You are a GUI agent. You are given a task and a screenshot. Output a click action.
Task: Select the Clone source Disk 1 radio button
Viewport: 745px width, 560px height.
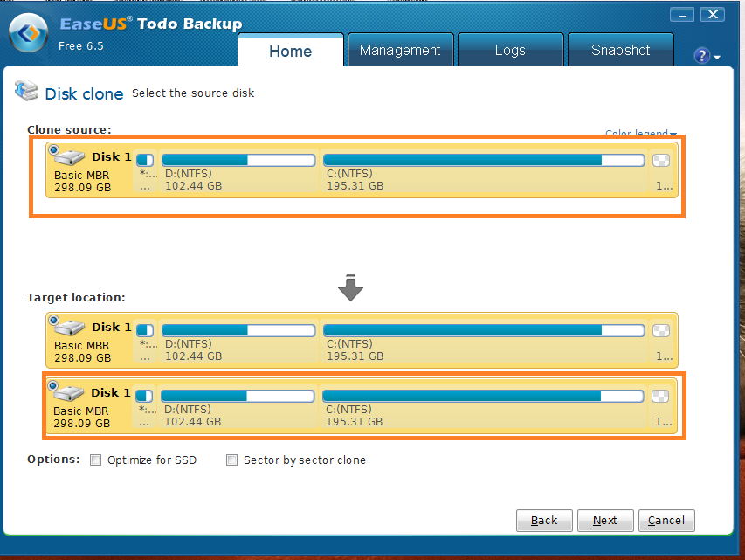point(54,150)
